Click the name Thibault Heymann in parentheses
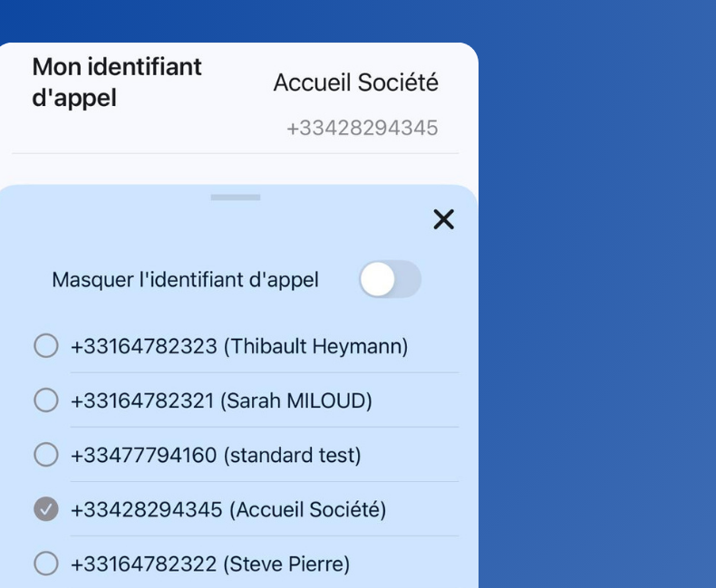 pos(315,346)
